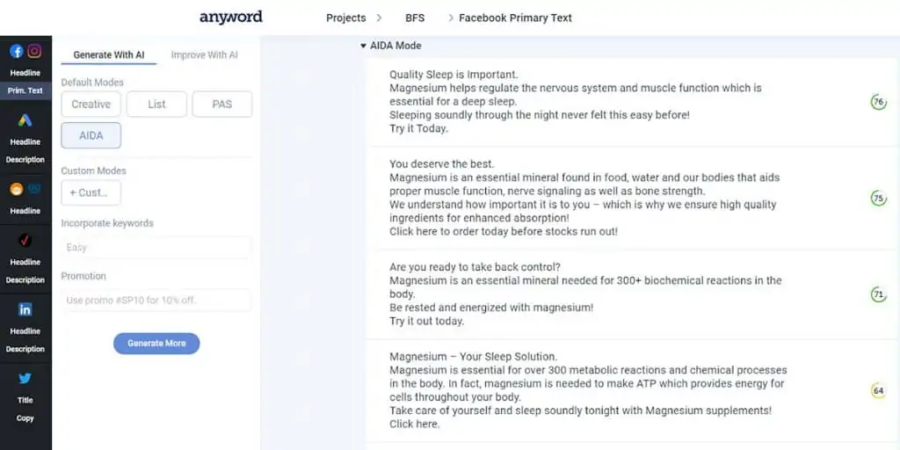Open the Generate With AI tab
Viewport: 900px width, 450px height.
click(x=107, y=55)
